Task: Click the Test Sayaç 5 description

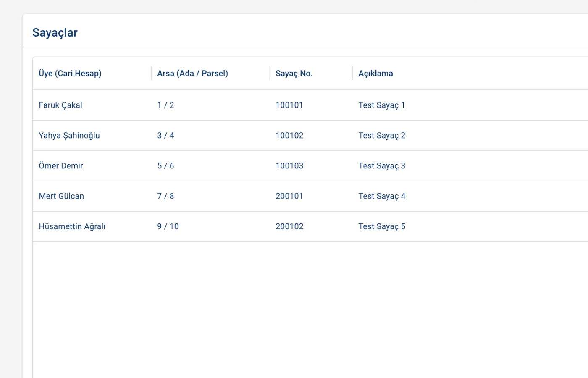Action: 381,226
